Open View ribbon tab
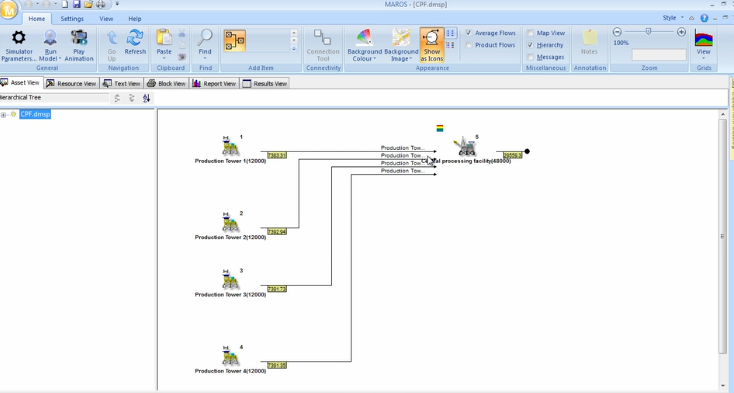 tap(106, 19)
